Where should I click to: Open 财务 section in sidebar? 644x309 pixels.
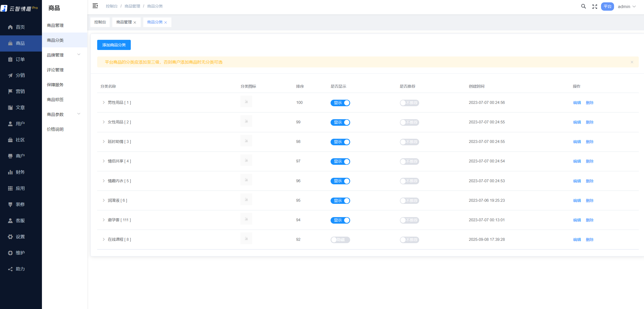pyautogui.click(x=20, y=172)
